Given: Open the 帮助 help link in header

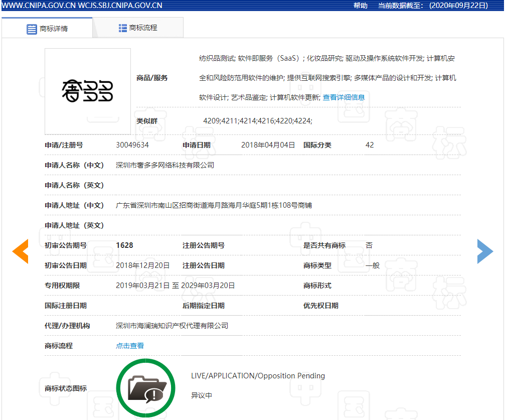Looking at the screenshot, I should point(360,6).
